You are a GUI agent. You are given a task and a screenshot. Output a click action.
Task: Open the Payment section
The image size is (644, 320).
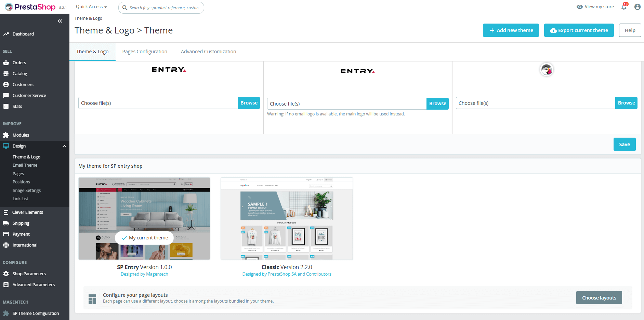21,234
